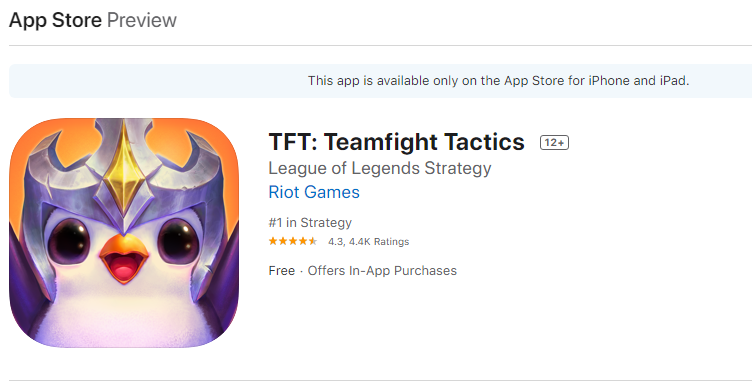Click the first star in the rating
Viewport: 752px width, 385px height.
[x=273, y=241]
